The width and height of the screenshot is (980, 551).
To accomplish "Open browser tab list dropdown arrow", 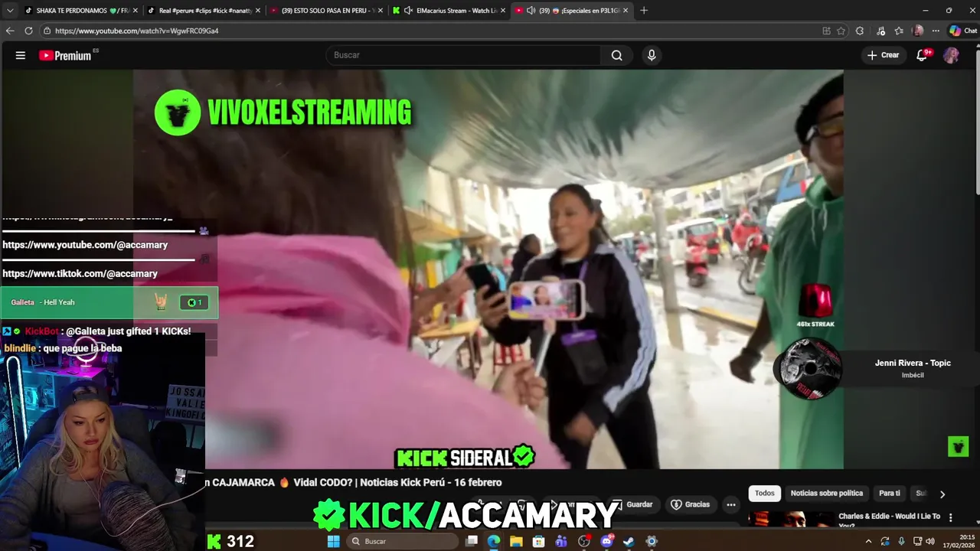I will (x=10, y=10).
